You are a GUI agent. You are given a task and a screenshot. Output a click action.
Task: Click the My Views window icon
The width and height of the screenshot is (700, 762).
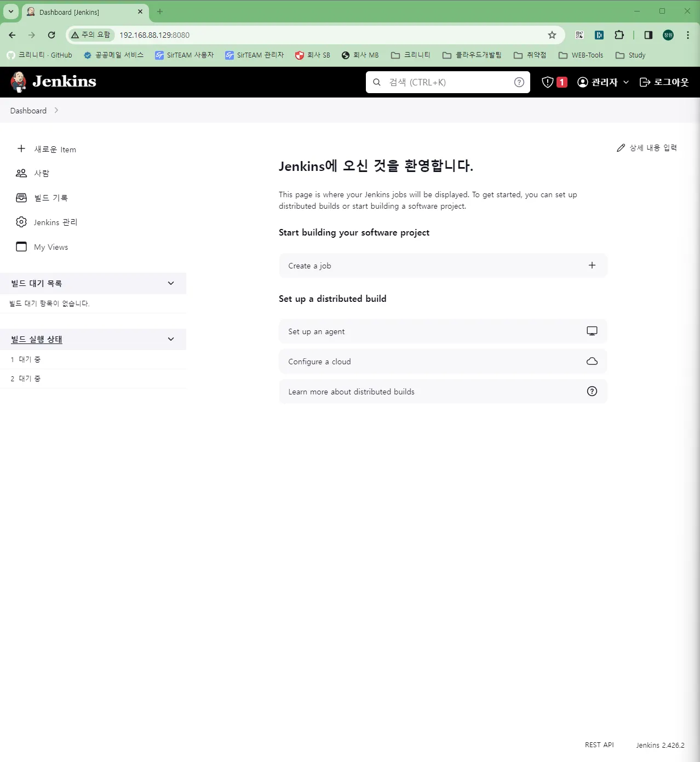(21, 247)
